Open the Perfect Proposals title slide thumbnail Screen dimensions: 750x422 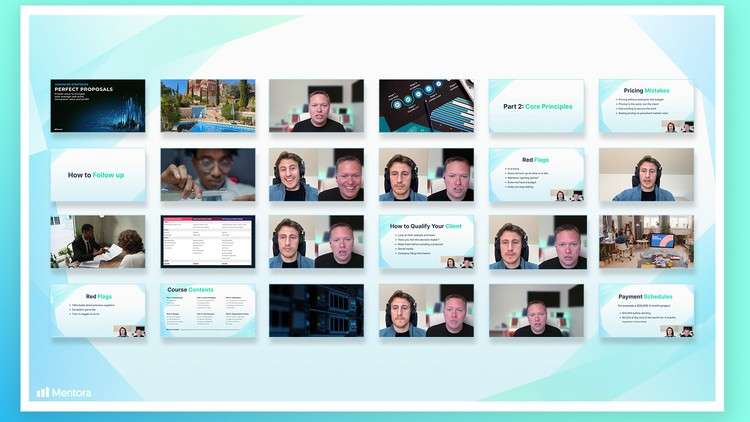(x=98, y=106)
